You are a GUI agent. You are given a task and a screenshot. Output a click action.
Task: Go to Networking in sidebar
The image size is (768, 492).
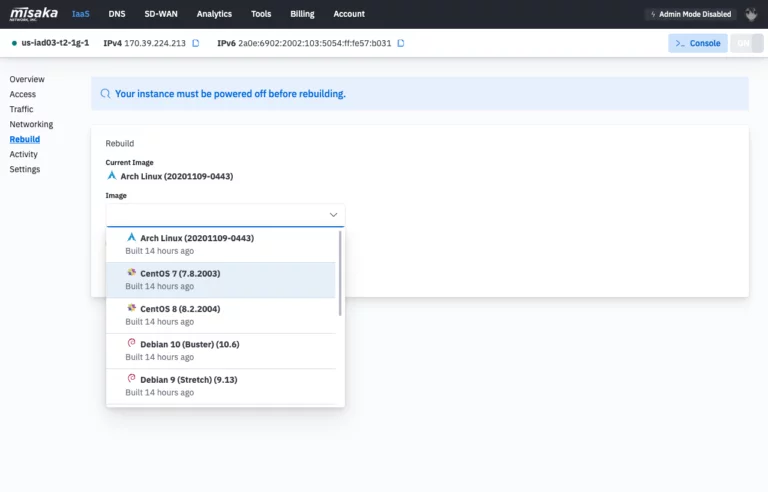(31, 124)
